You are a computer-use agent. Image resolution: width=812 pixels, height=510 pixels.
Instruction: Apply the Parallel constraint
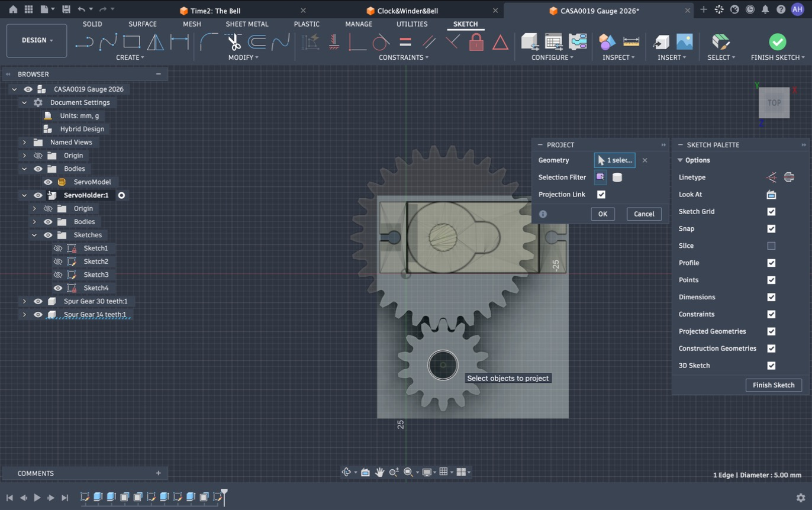pos(429,42)
